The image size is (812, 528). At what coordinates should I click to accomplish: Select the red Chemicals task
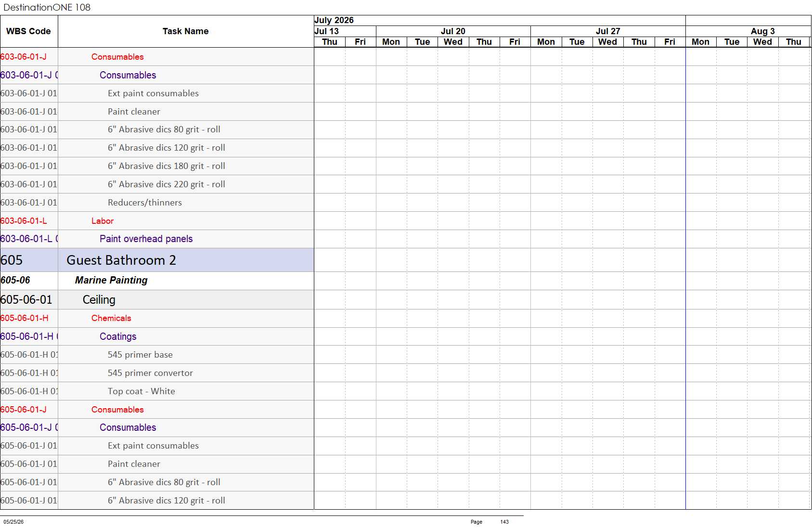(x=111, y=318)
